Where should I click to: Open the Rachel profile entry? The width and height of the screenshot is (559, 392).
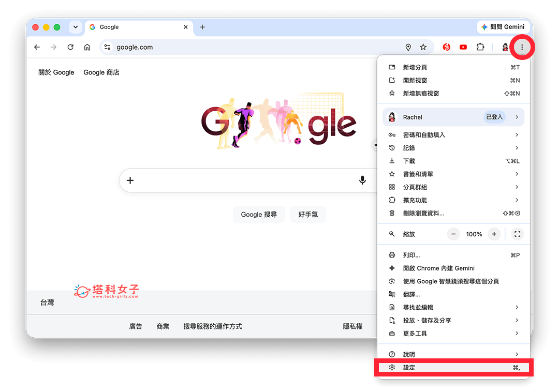click(453, 117)
